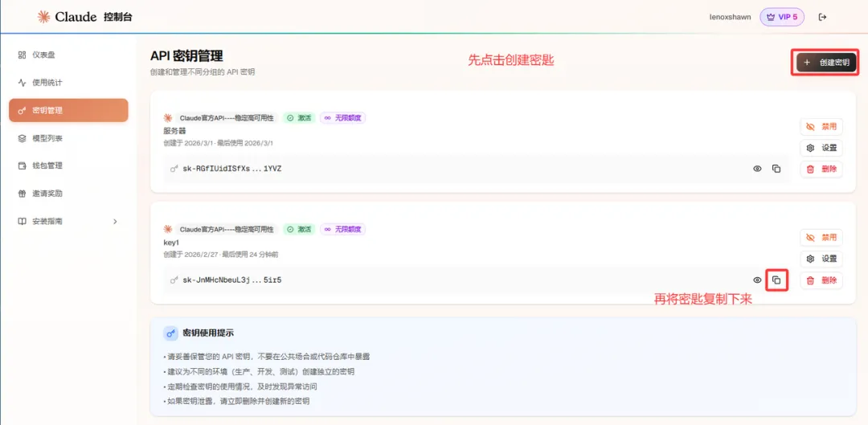Click the logout icon in the header
Viewport: 868px width, 425px height.
point(823,17)
